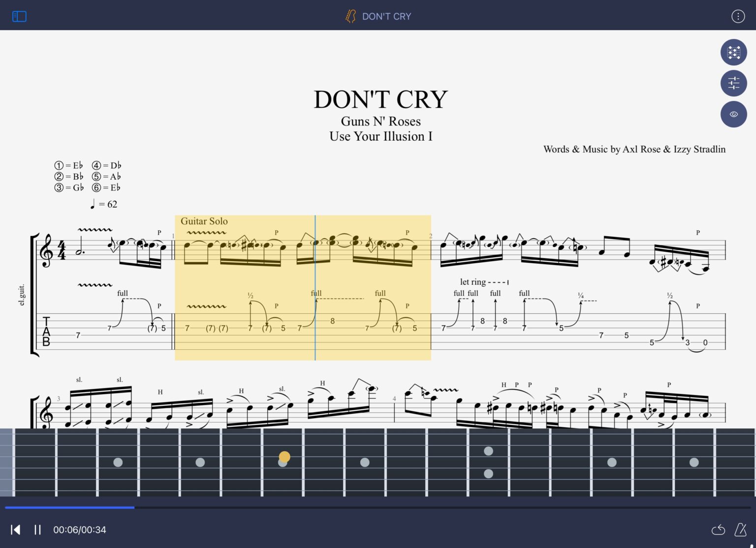This screenshot has width=756, height=548.
Task: Open the chord diagram panel
Action: 733,52
